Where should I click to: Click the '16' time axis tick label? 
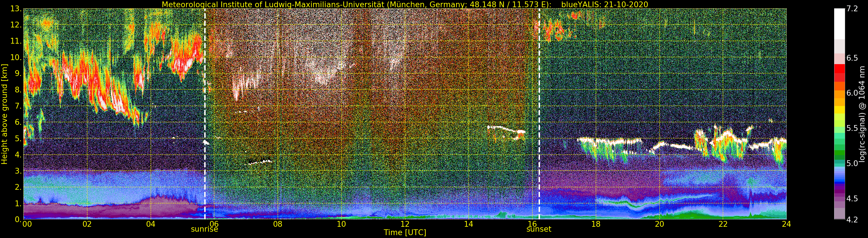[532, 224]
